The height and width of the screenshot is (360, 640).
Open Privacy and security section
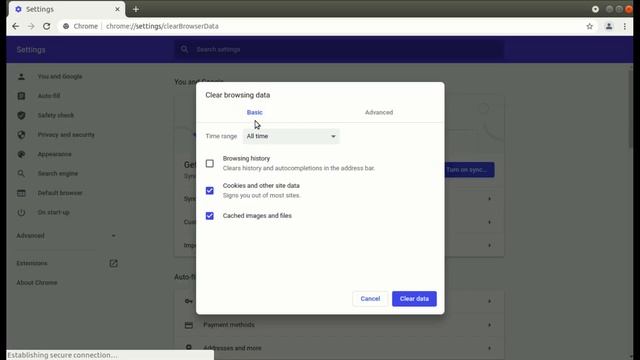pos(66,135)
